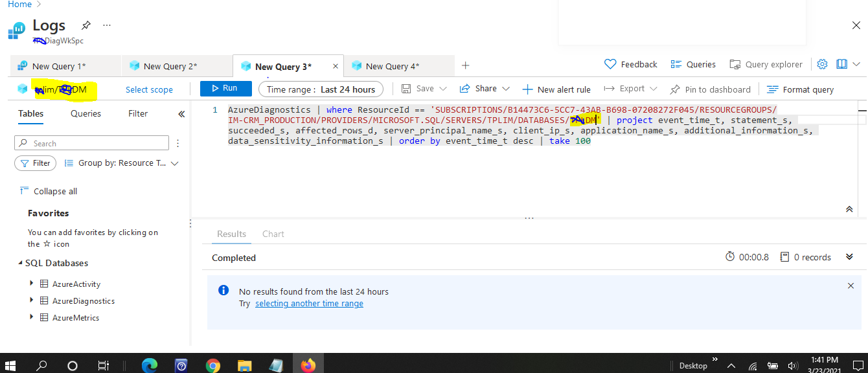The image size is (868, 373).
Task: Open the docs book icon dropdown
Action: (x=848, y=64)
